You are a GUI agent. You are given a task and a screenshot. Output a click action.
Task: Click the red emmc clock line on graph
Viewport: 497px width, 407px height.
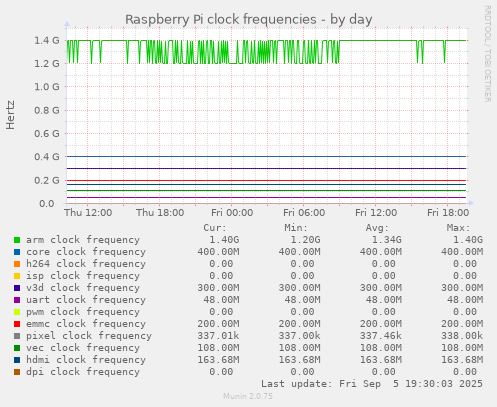click(x=266, y=180)
